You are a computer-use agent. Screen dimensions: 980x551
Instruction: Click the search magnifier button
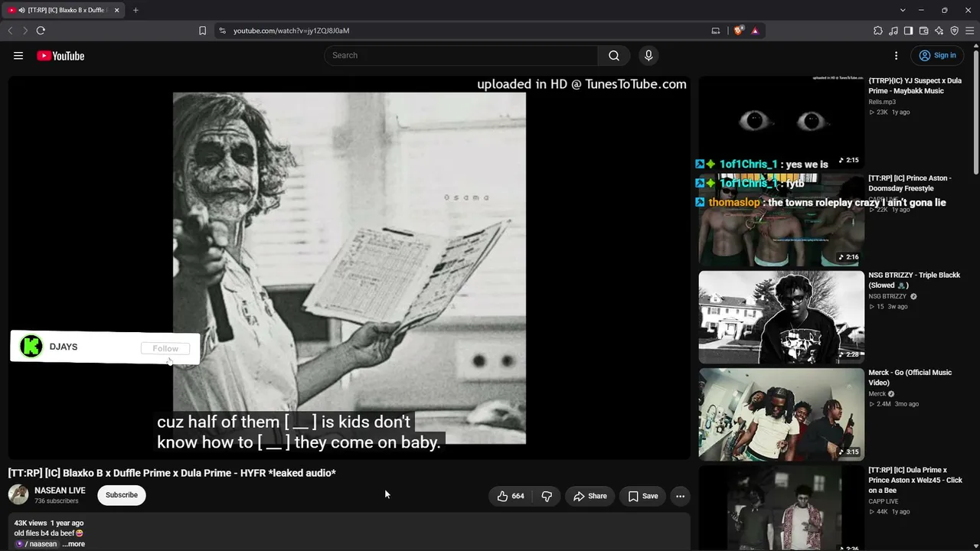pyautogui.click(x=614, y=56)
